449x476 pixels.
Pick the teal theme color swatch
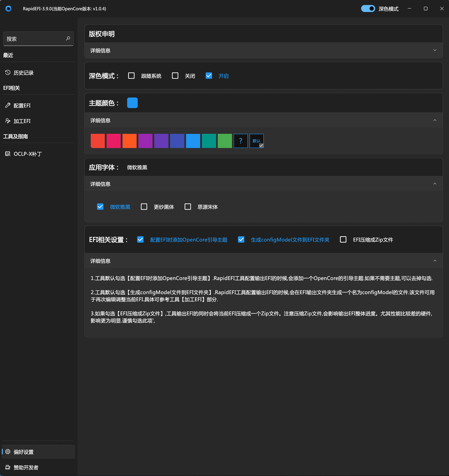pos(209,141)
